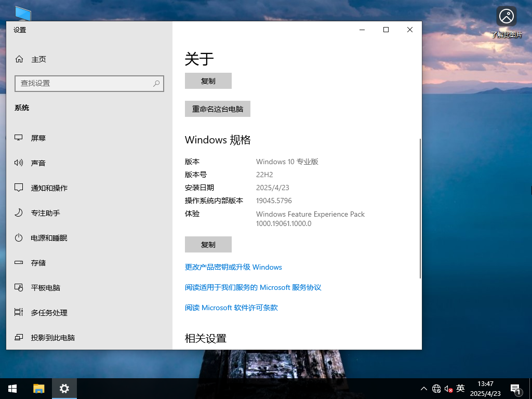Open 屏幕 (Display) settings in sidebar
532x399 pixels.
(x=38, y=138)
